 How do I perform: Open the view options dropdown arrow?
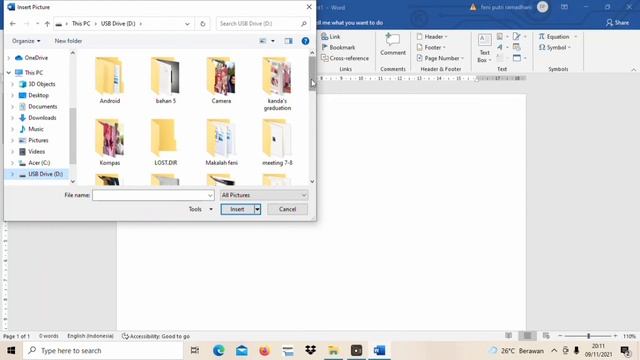273,41
